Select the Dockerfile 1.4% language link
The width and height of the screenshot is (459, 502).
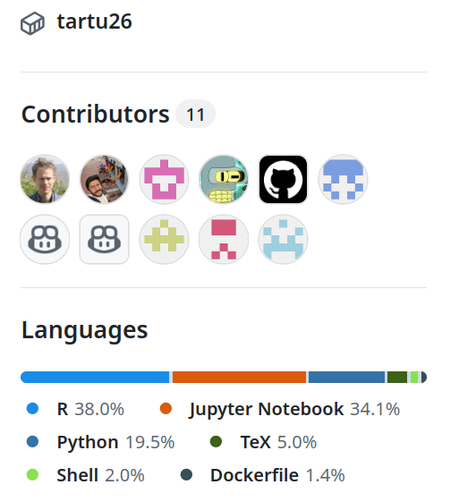point(263,475)
